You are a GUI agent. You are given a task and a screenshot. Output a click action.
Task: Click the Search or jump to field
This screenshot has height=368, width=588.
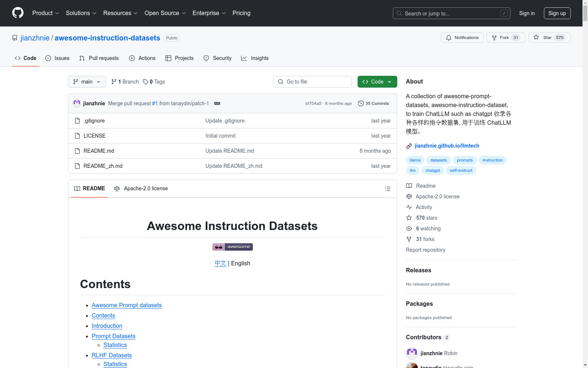452,13
